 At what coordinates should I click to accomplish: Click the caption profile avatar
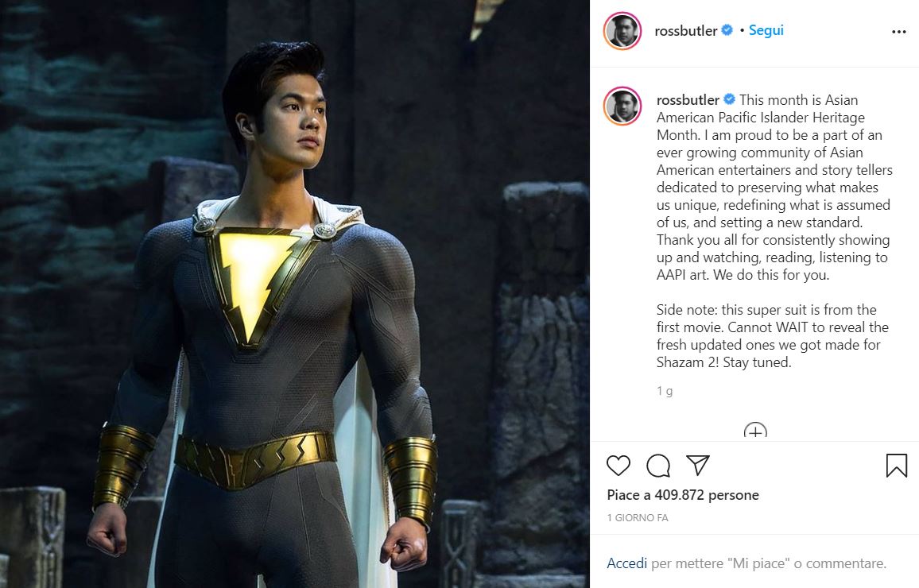coord(622,106)
